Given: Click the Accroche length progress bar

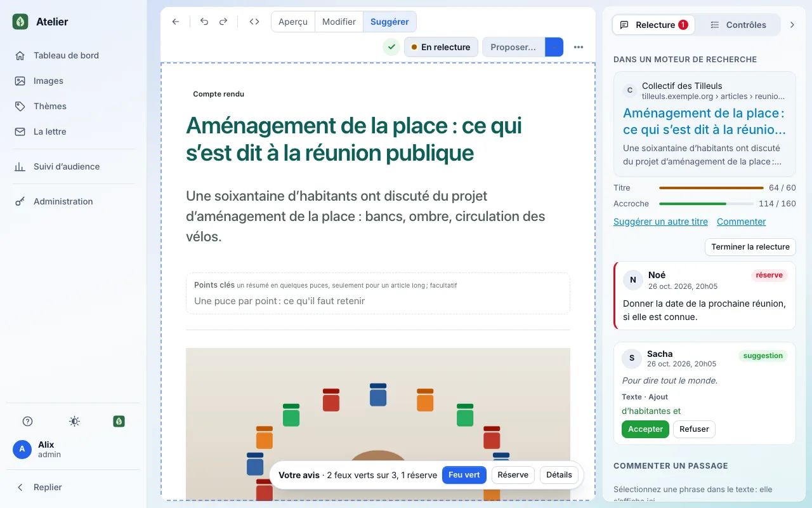Looking at the screenshot, I should coord(706,204).
